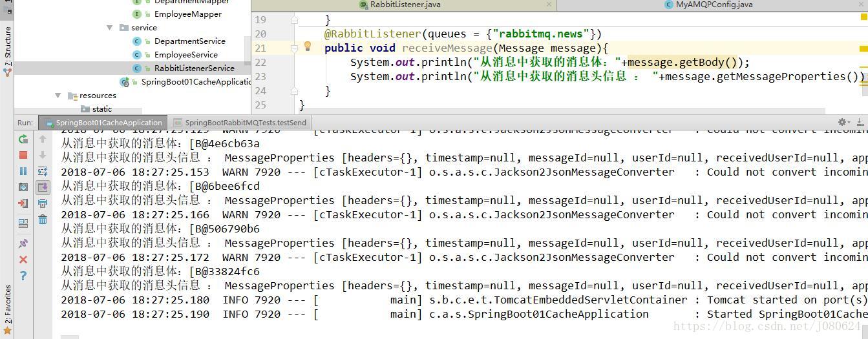Dump threads using the camera icon
The width and height of the screenshot is (868, 339).
click(x=23, y=187)
